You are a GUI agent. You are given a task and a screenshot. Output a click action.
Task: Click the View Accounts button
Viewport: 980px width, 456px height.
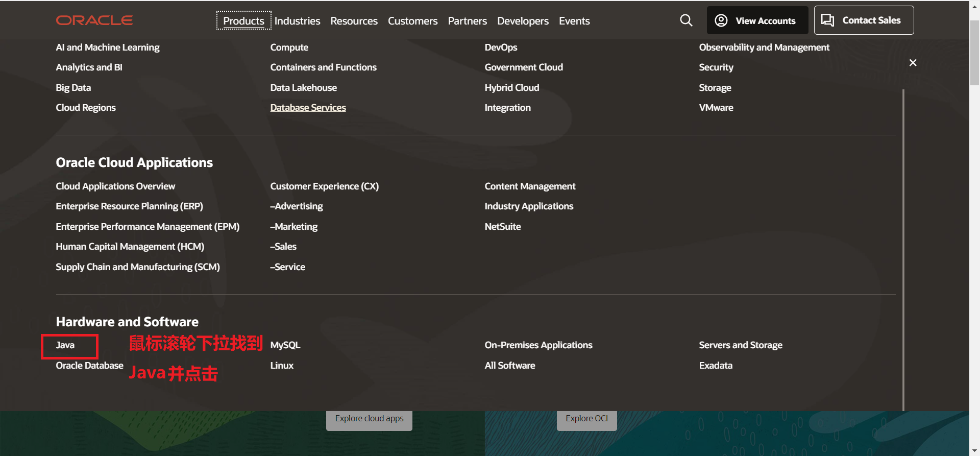757,20
